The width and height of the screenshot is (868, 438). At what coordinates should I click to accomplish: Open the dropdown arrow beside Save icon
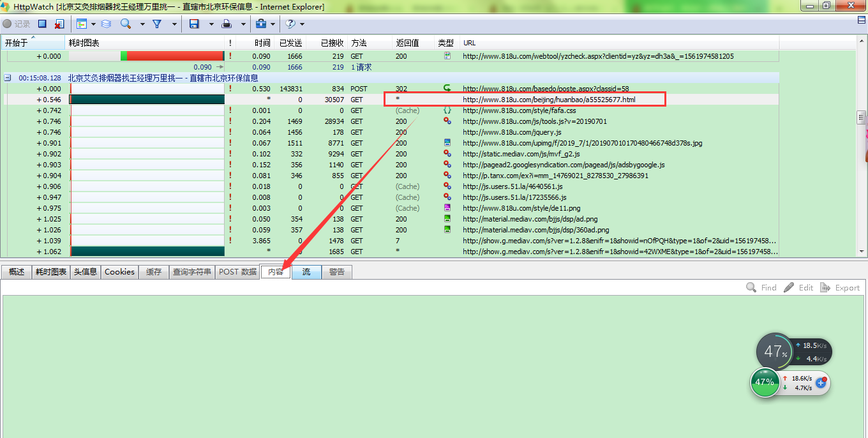pyautogui.click(x=210, y=24)
